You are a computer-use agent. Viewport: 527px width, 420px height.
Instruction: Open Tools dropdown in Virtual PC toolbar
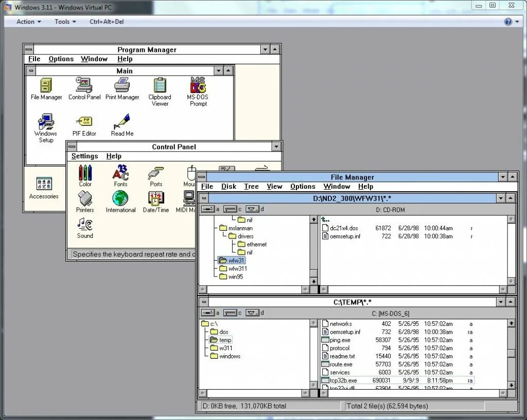click(65, 22)
